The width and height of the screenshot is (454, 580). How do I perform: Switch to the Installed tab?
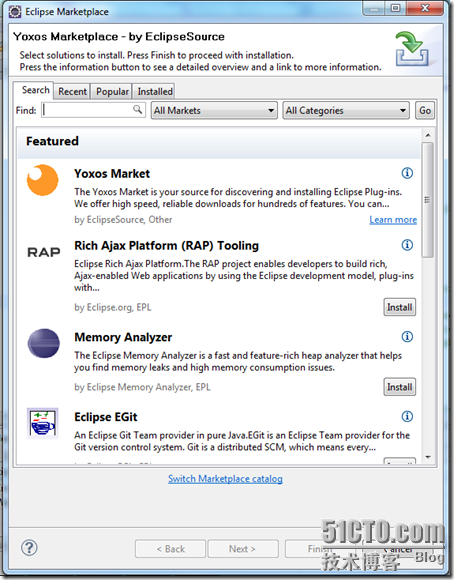click(x=155, y=91)
